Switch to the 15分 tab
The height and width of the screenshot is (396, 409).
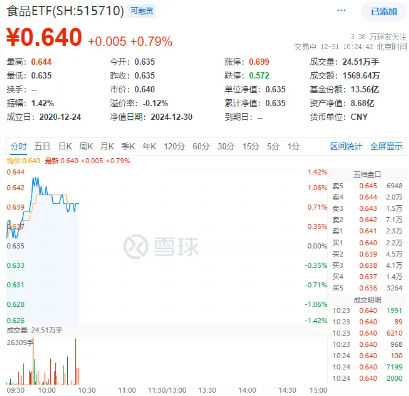[250, 146]
